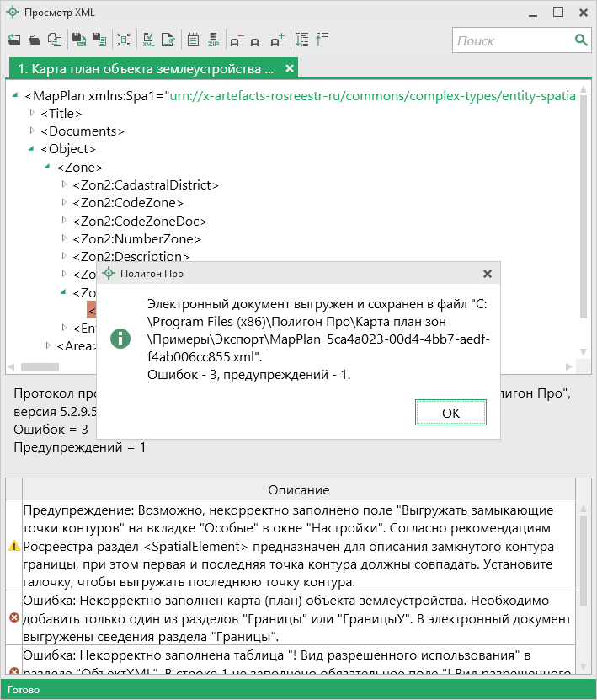The width and height of the screenshot is (597, 700).
Task: Click the fit-to-window icon in toolbar
Action: point(124,40)
